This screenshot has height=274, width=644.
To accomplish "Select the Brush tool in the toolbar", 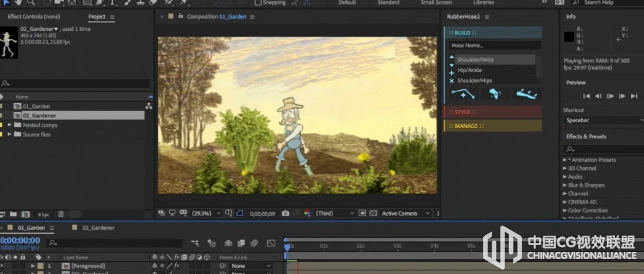I will tap(128, 2).
